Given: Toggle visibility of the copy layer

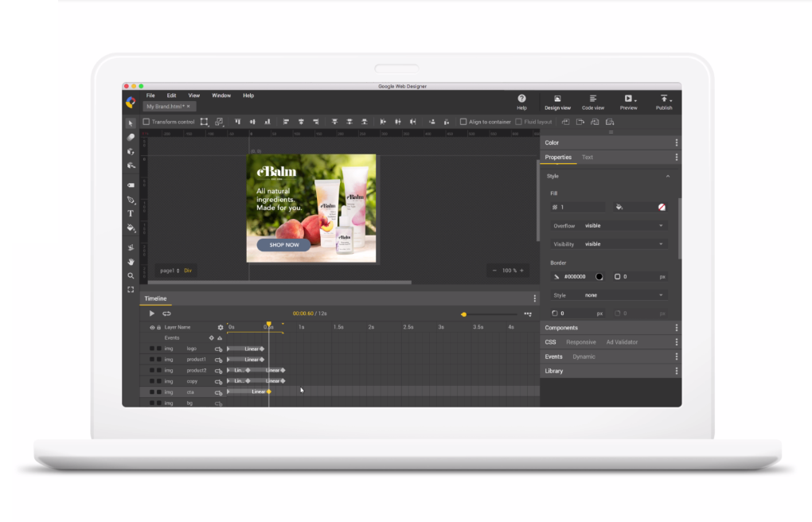Looking at the screenshot, I should click(x=152, y=381).
